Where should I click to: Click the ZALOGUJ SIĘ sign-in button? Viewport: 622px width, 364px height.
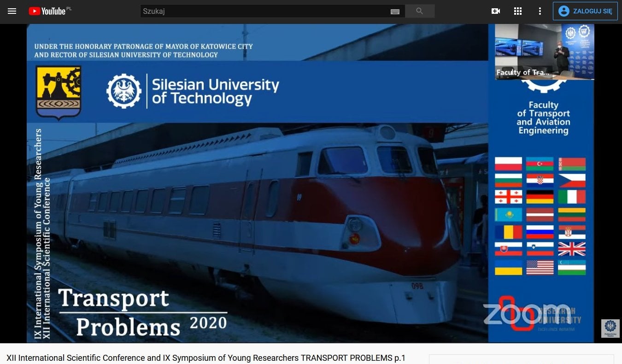(x=585, y=11)
